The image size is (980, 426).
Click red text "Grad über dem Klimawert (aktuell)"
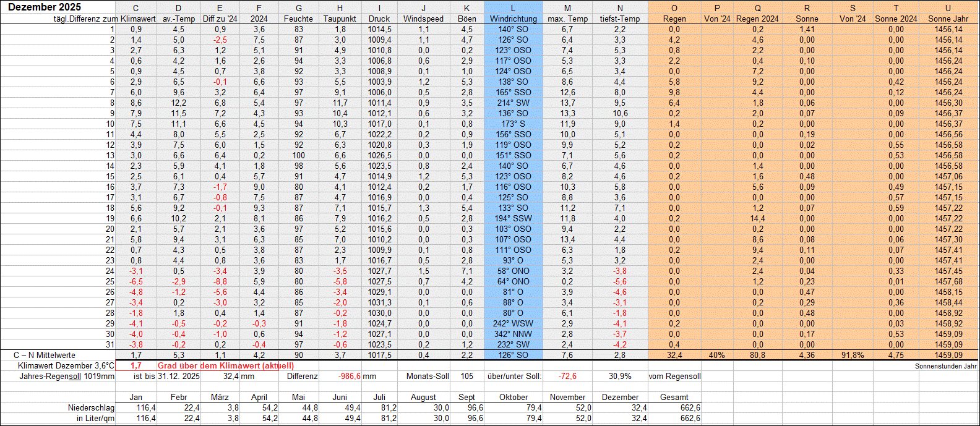coord(225,366)
